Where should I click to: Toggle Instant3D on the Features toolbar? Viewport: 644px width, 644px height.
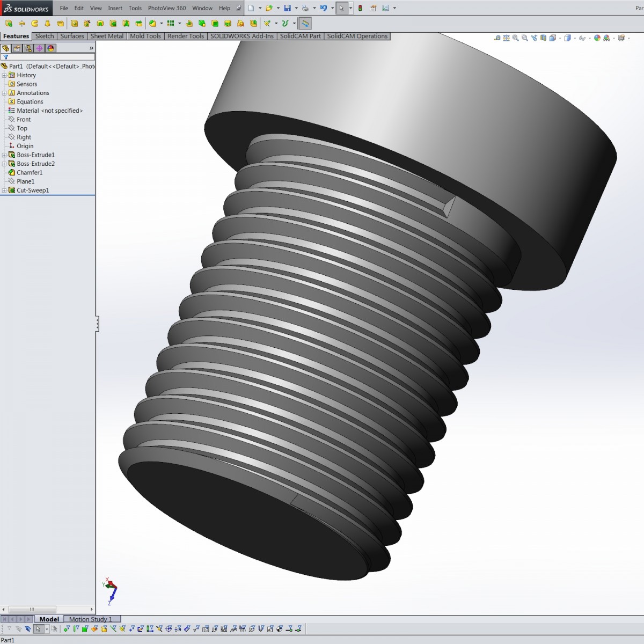[305, 23]
